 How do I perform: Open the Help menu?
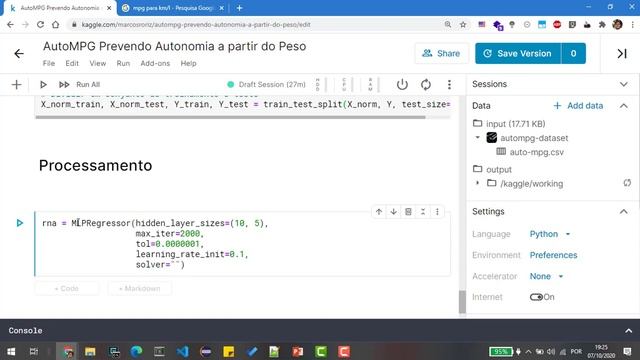(188, 63)
